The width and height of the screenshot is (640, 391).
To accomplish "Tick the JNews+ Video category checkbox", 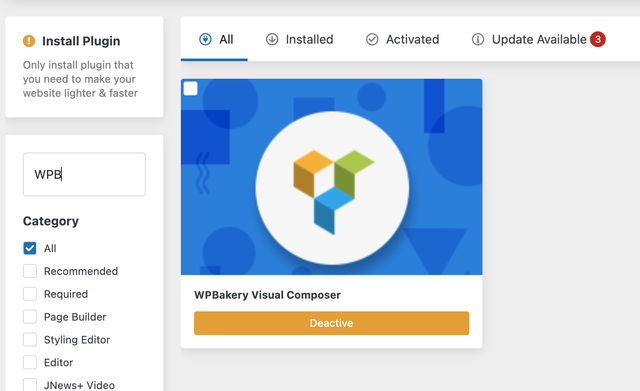I will coord(30,385).
